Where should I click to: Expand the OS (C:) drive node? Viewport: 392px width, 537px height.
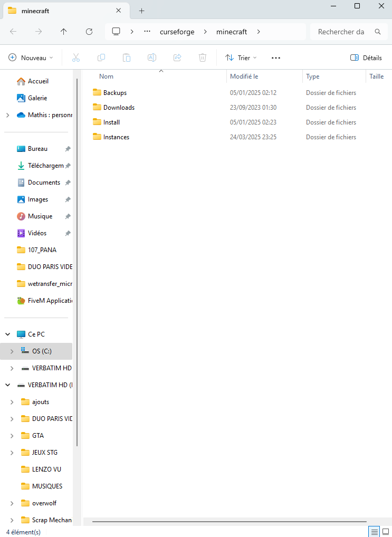point(12,351)
